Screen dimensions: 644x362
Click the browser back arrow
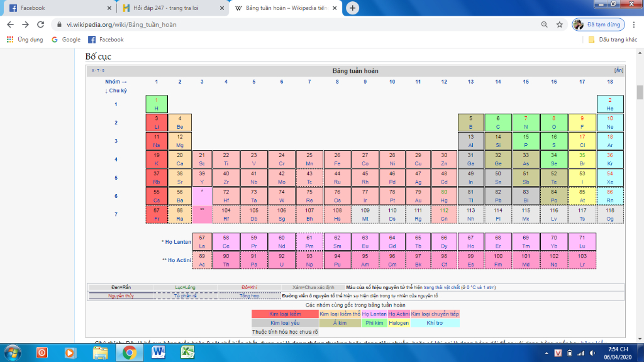click(x=10, y=25)
